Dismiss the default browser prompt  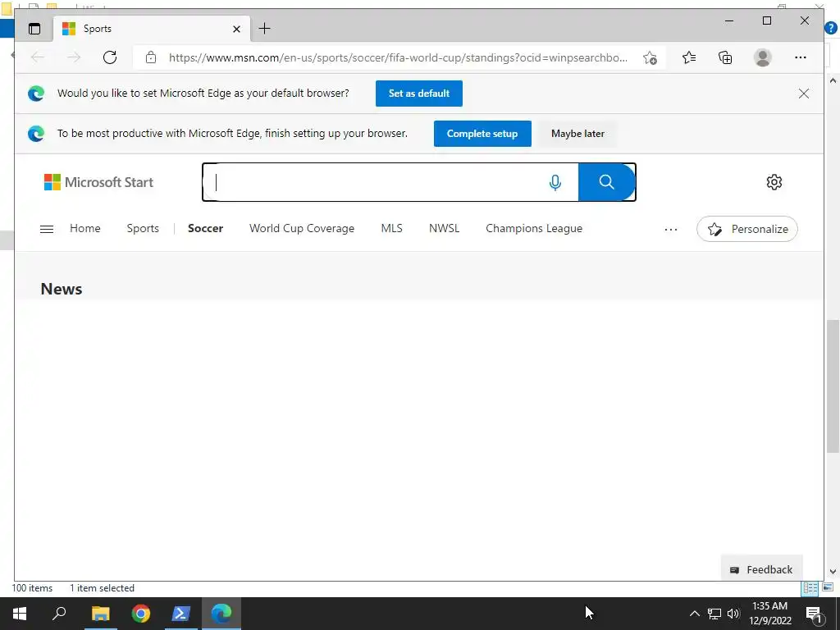804,94
